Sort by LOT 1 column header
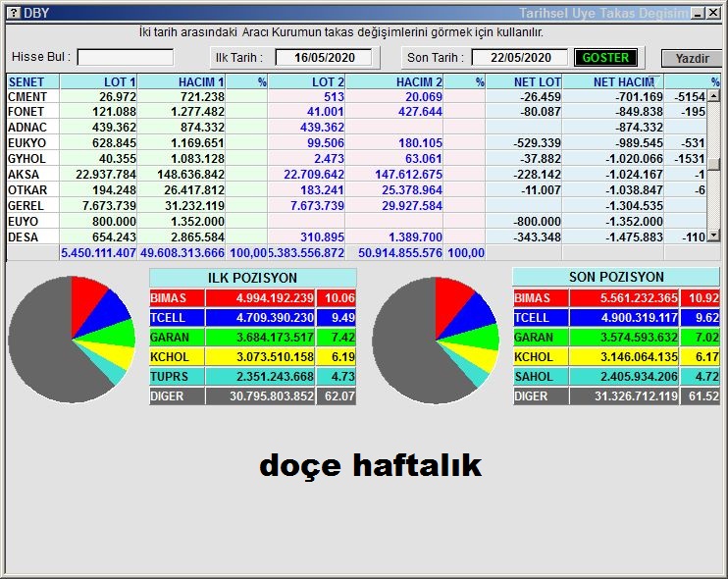Screen dimensions: 728x579 click(98, 81)
